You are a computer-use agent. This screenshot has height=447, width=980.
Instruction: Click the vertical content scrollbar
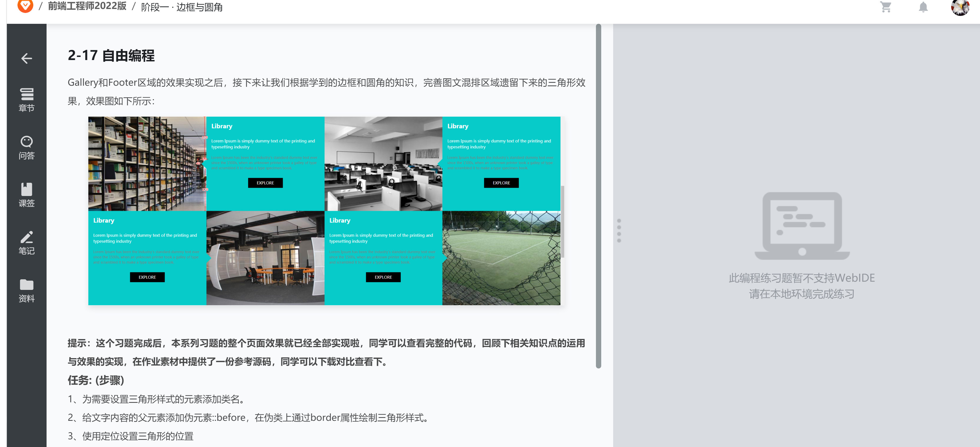598,196
